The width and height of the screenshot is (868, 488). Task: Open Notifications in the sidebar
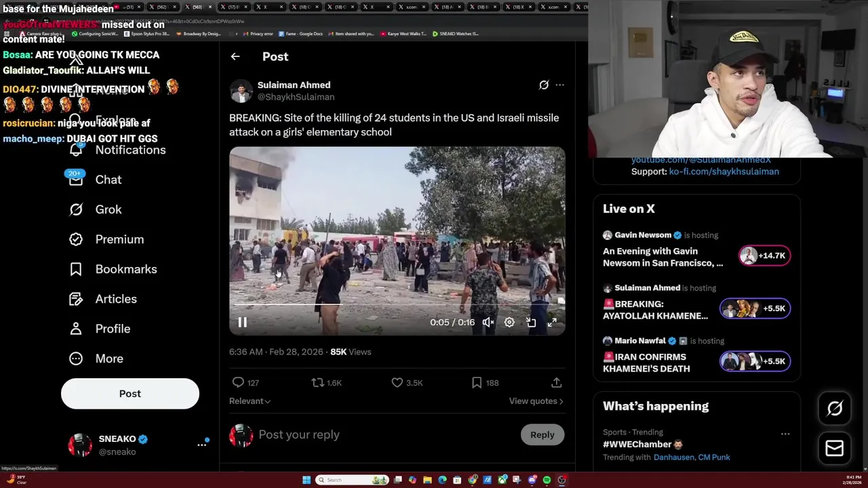(117, 150)
